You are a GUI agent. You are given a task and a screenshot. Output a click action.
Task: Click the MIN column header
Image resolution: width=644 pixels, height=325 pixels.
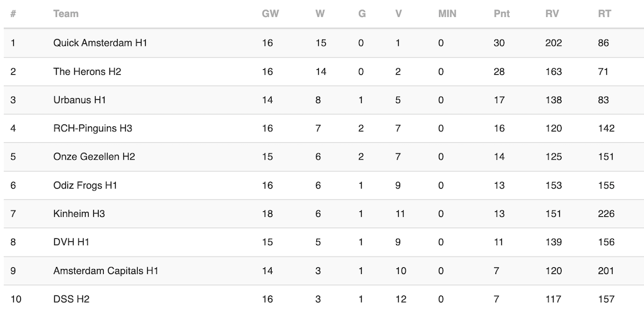[x=447, y=14]
